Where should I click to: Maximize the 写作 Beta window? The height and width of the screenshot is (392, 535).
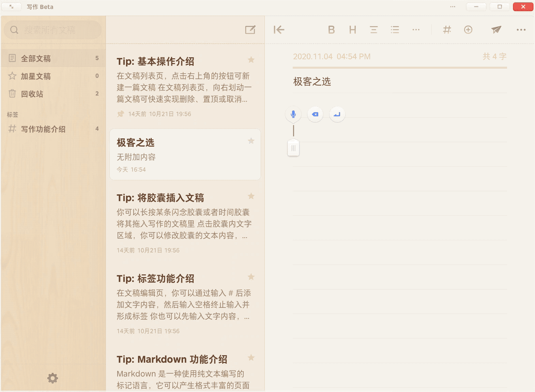coord(500,6)
